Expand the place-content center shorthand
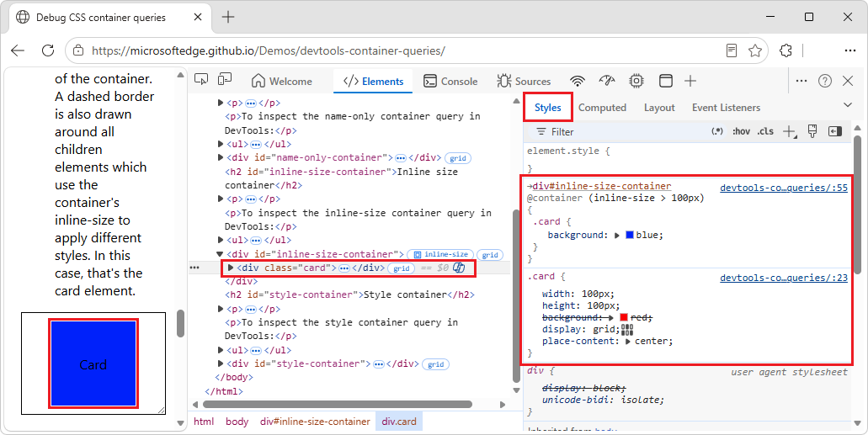The width and height of the screenshot is (868, 435). pyautogui.click(x=628, y=342)
